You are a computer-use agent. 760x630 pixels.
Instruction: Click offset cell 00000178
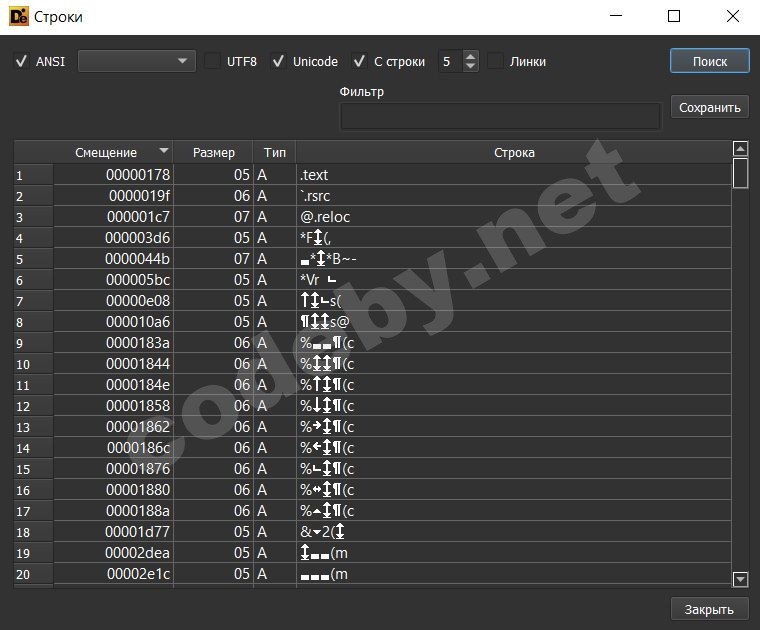point(113,174)
